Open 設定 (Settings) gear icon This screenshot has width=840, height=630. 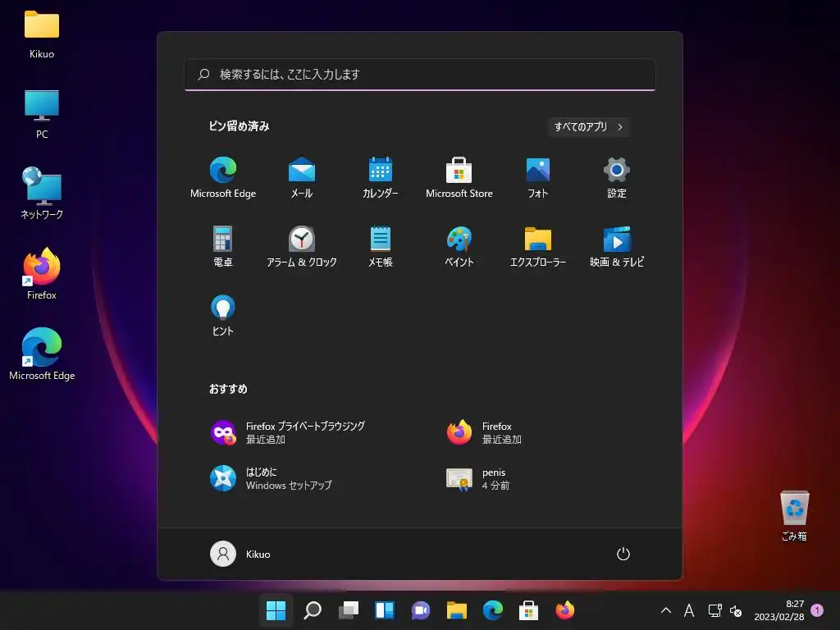(617, 177)
